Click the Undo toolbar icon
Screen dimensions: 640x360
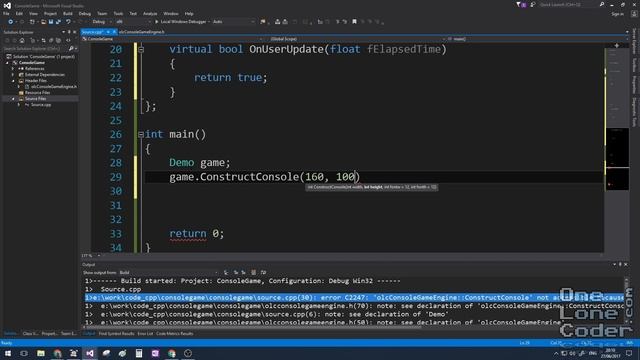pos(68,22)
